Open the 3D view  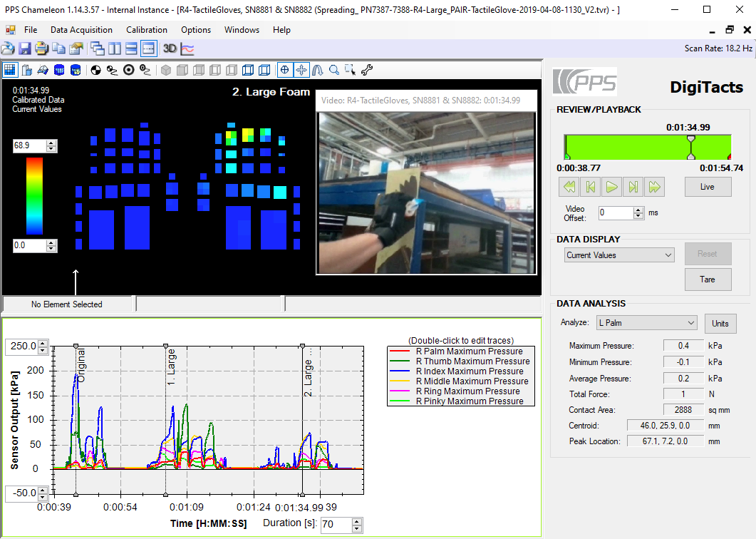tap(170, 48)
